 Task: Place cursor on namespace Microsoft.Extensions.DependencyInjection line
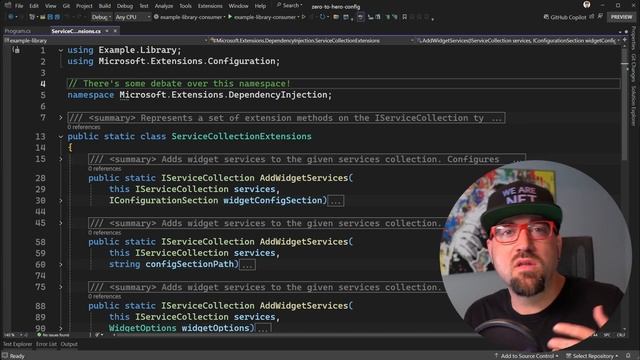[200, 95]
